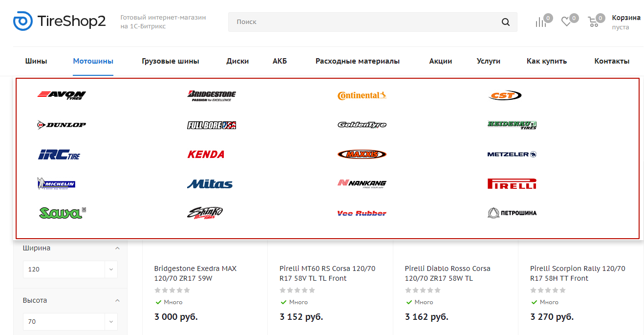Open Pirelli MT60 RS Corsa product link

coord(327,273)
